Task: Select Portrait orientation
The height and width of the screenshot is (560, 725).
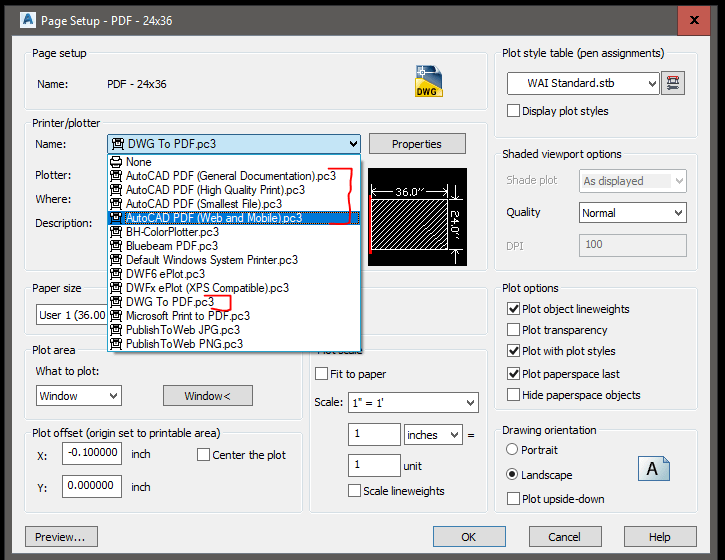Action: [512, 449]
